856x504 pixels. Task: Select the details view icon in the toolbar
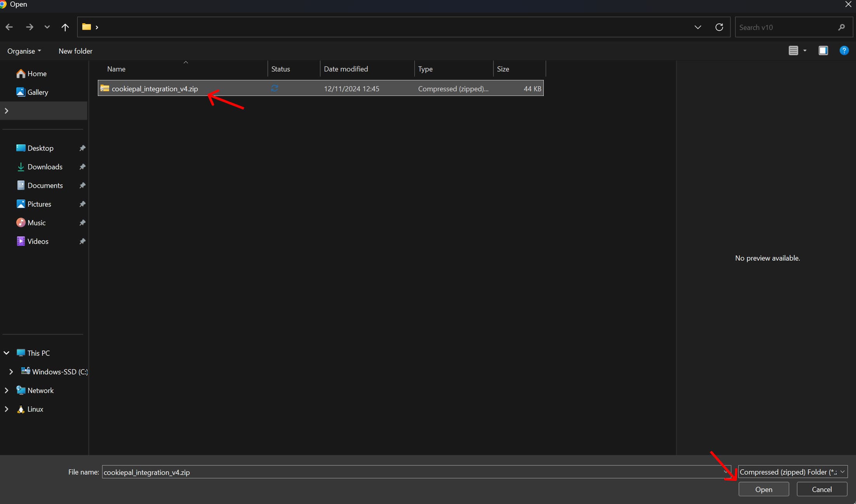click(793, 50)
